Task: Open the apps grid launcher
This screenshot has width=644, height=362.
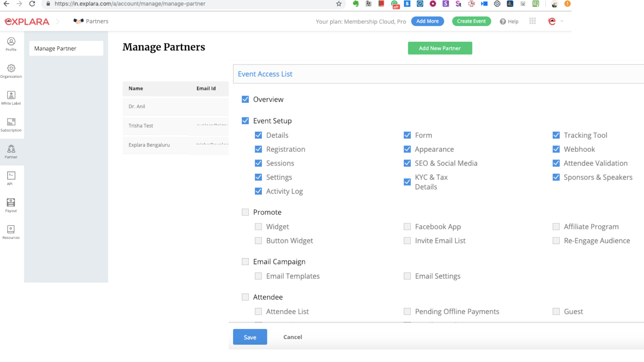Action: coord(532,21)
